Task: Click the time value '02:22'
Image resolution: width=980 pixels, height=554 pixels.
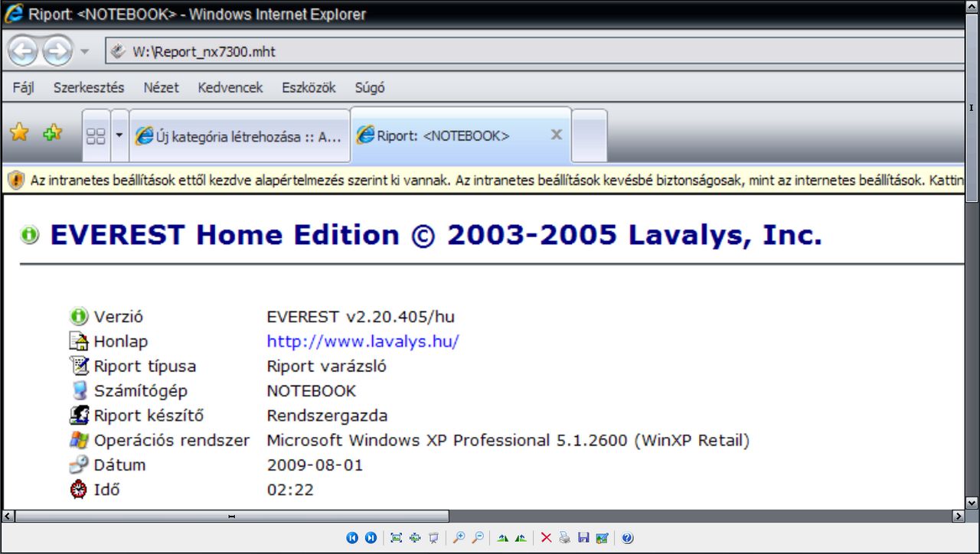Action: (290, 490)
